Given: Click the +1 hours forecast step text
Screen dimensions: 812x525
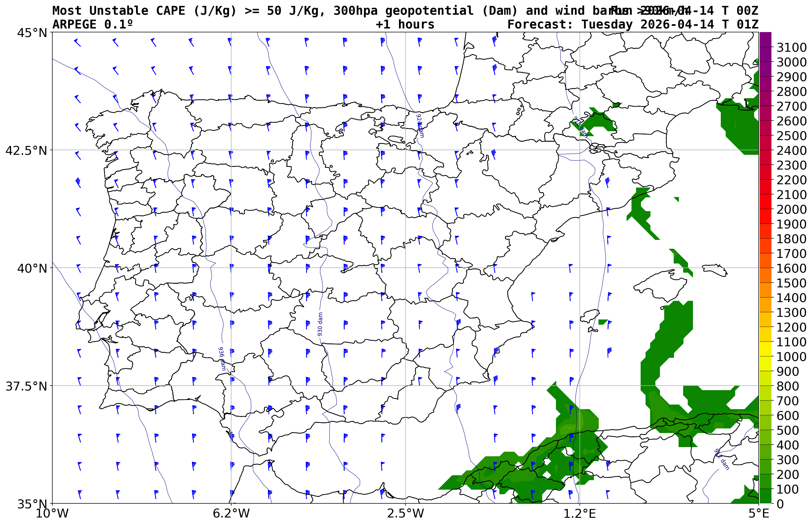Looking at the screenshot, I should [405, 25].
